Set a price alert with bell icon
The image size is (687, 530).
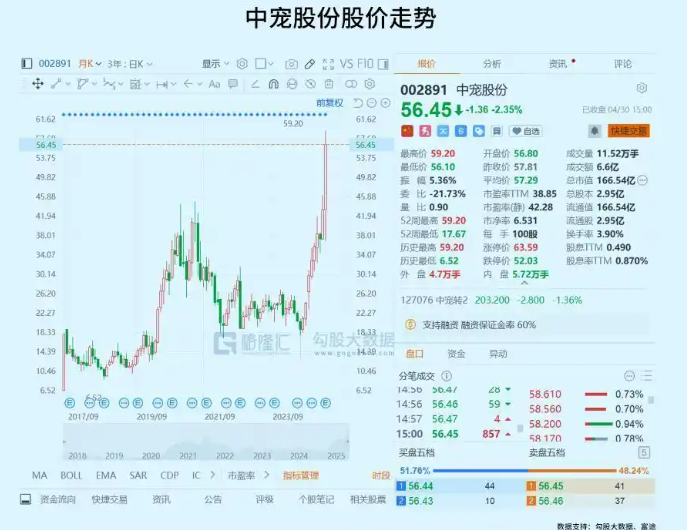[595, 131]
